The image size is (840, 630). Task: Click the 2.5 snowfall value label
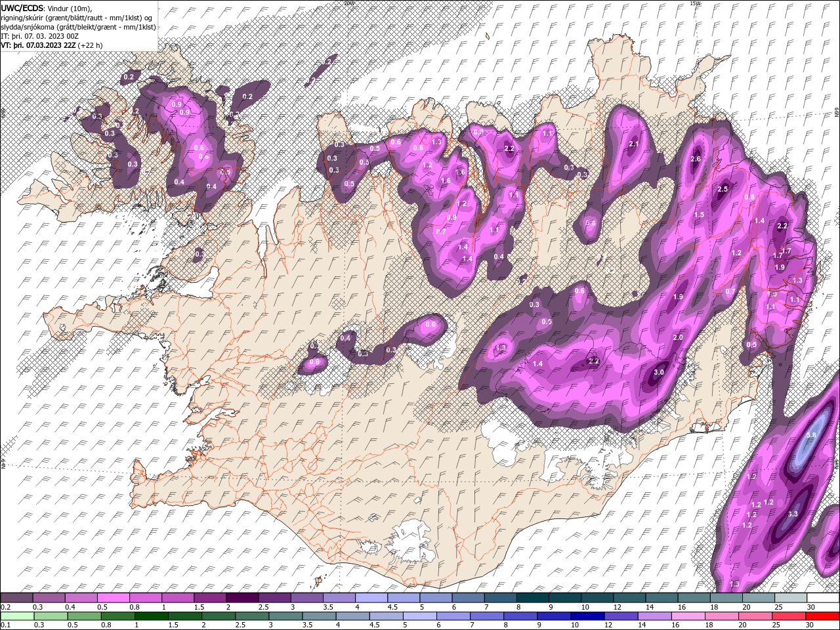(723, 189)
